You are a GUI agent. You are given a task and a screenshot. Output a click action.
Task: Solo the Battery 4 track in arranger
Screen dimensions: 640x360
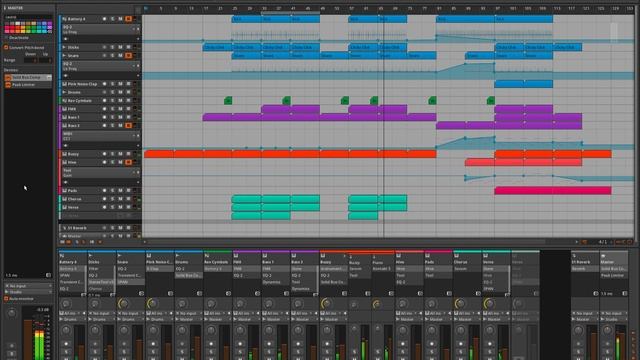pyautogui.click(x=112, y=19)
